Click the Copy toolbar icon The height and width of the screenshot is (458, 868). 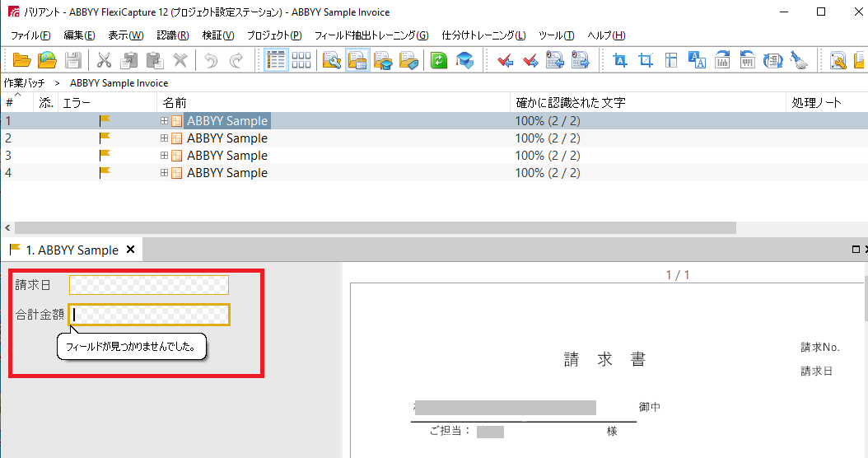pyautogui.click(x=129, y=60)
